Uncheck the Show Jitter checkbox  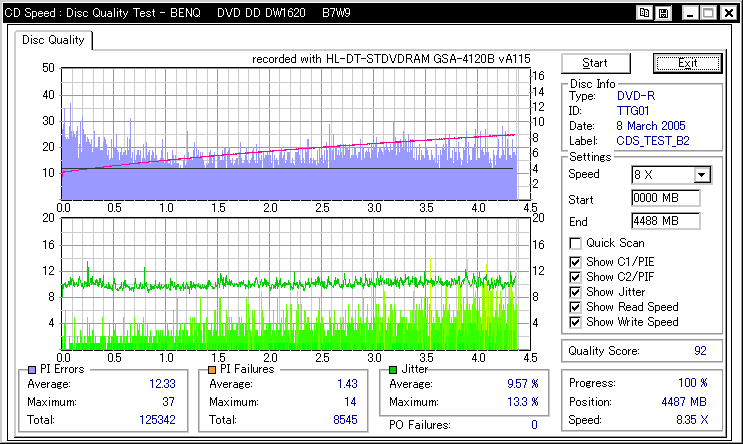(x=575, y=292)
